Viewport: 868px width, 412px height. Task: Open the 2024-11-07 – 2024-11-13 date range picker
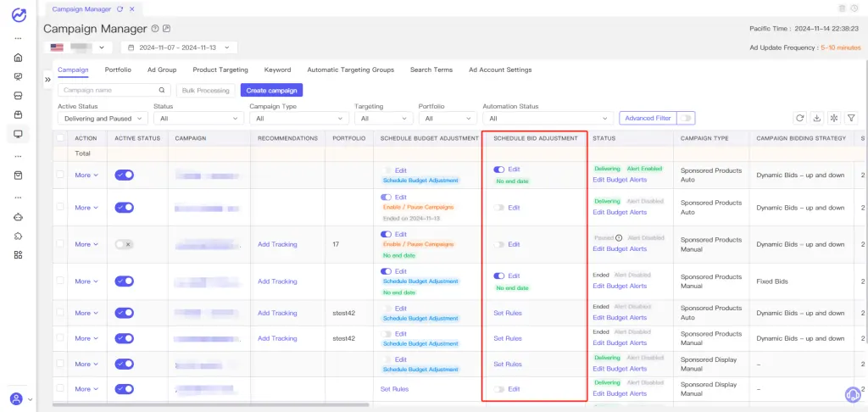point(179,47)
